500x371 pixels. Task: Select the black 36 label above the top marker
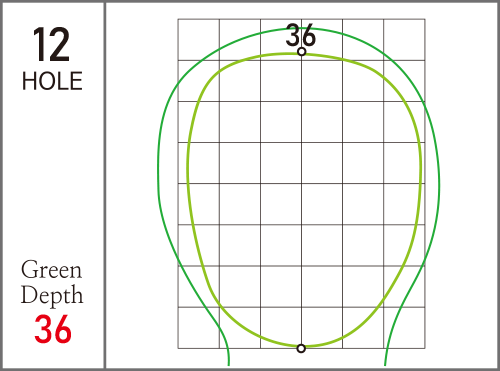coord(301,35)
